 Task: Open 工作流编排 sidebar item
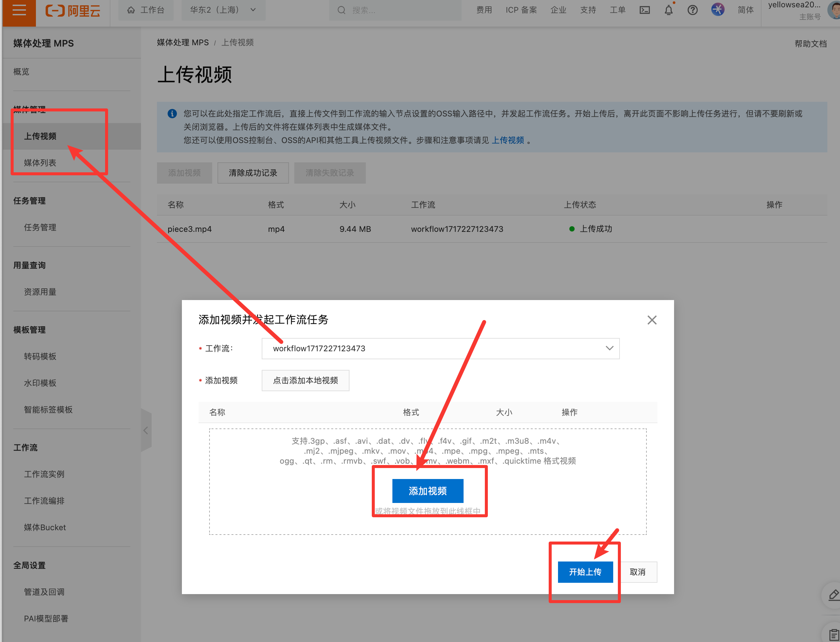pos(44,501)
